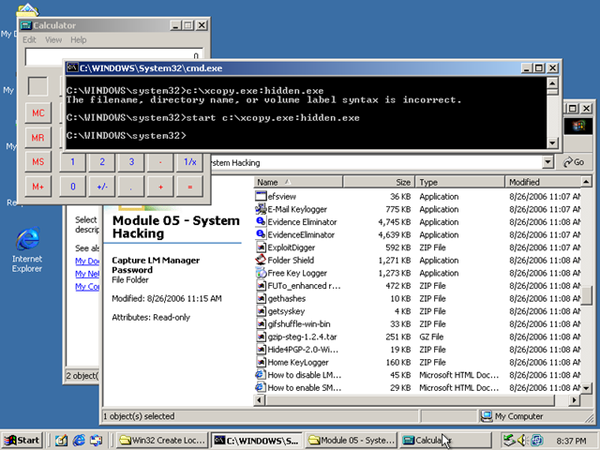Select the Folder Shield application icon
Screen dimensions: 600x450
coord(261,260)
